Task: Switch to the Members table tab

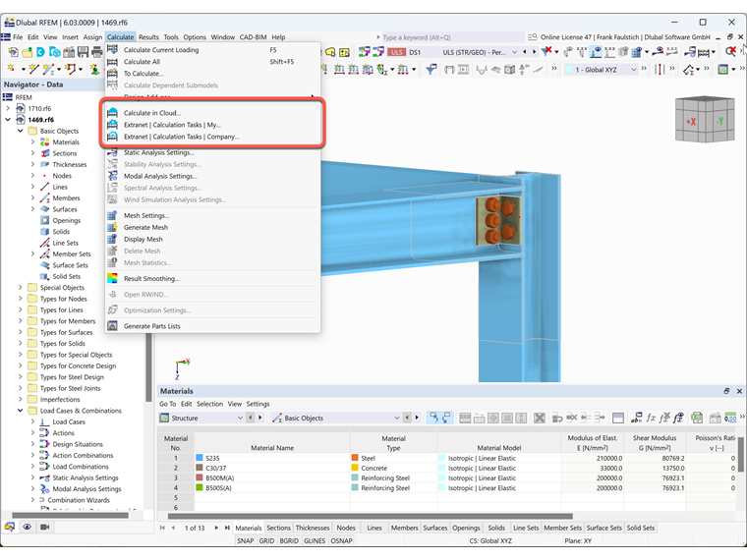Action: (404, 528)
